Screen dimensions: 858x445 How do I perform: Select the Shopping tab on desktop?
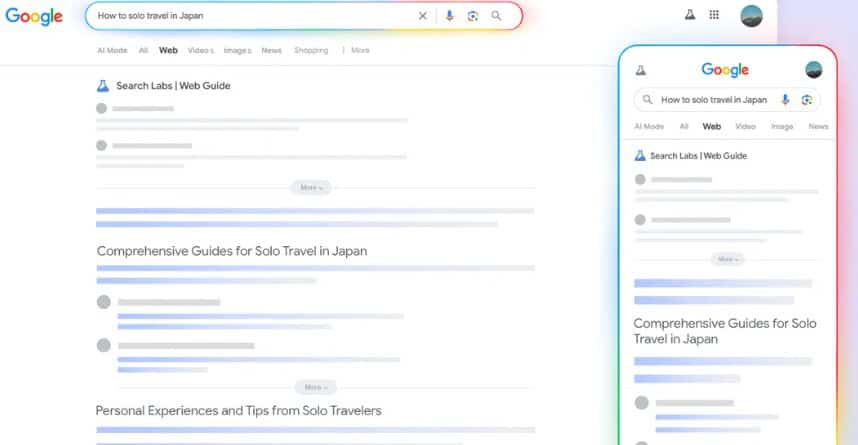[x=310, y=50]
